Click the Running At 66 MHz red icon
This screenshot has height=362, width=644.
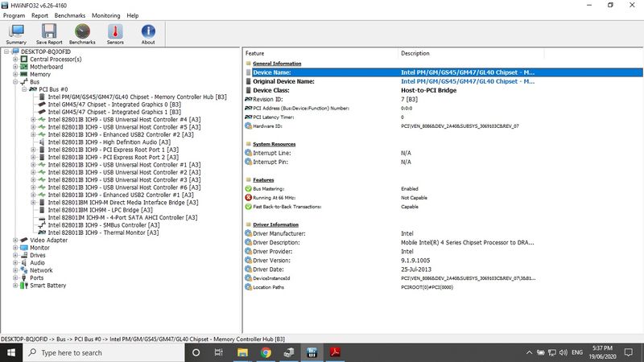pos(249,197)
